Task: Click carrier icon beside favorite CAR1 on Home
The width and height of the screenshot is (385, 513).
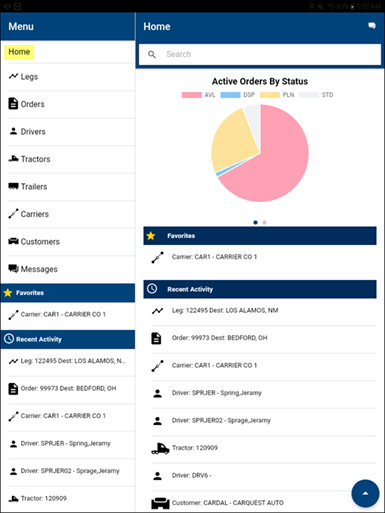Action: [x=157, y=257]
